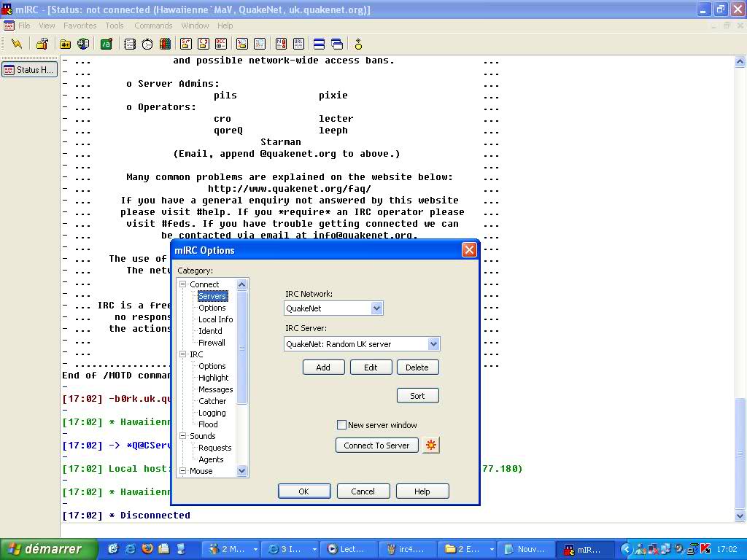Collapse the Sounds category tree node
The height and width of the screenshot is (560, 747).
pyautogui.click(x=182, y=436)
